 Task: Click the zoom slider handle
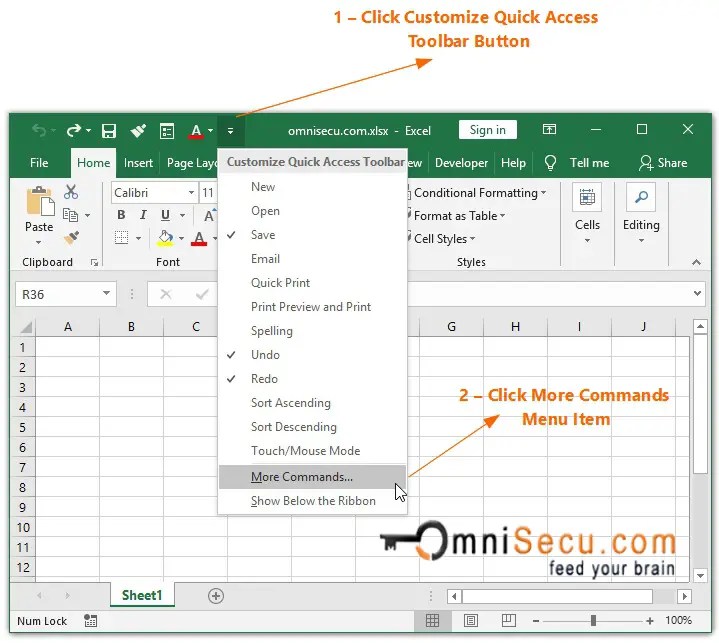pyautogui.click(x=593, y=621)
